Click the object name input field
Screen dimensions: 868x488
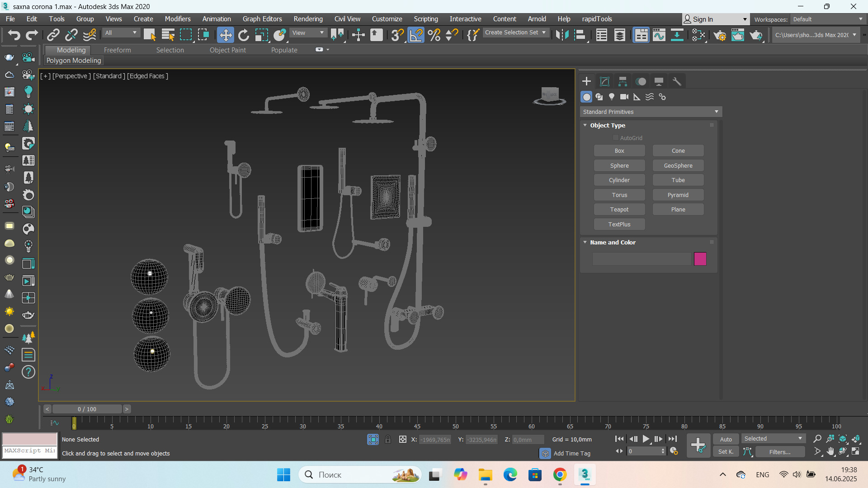click(x=642, y=259)
